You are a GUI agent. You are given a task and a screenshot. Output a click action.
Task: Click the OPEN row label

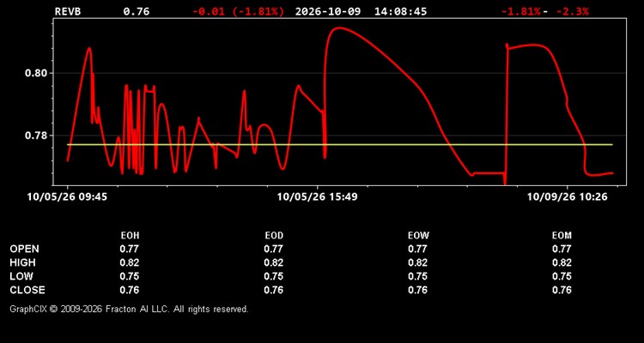25,249
